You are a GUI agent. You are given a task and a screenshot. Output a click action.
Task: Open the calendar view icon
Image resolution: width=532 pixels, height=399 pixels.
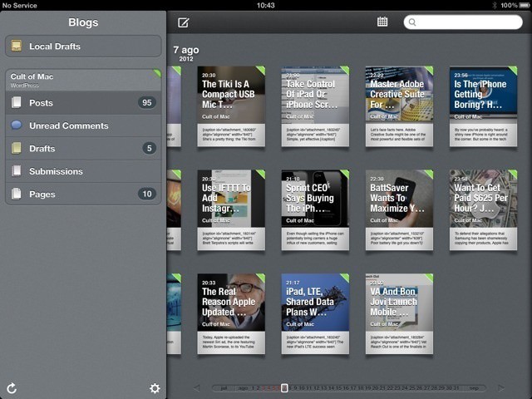click(x=382, y=22)
